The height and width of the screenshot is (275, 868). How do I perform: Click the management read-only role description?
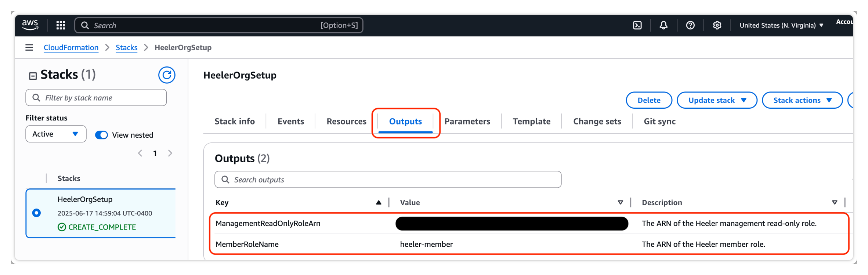click(729, 223)
